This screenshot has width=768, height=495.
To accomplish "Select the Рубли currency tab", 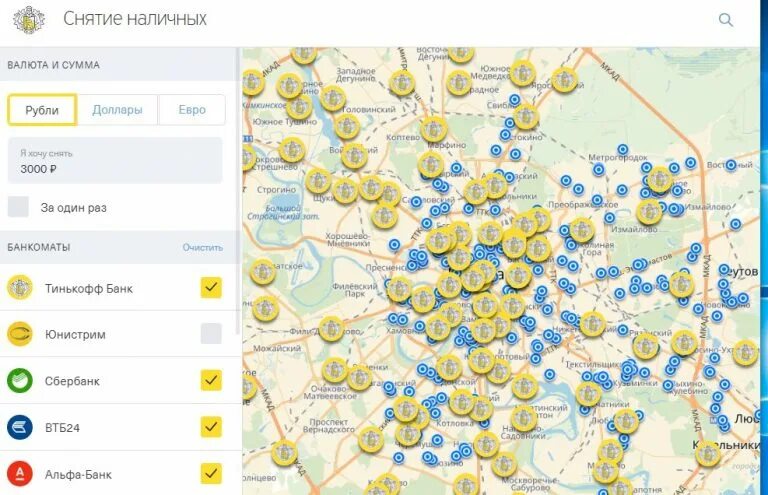I will (x=42, y=110).
